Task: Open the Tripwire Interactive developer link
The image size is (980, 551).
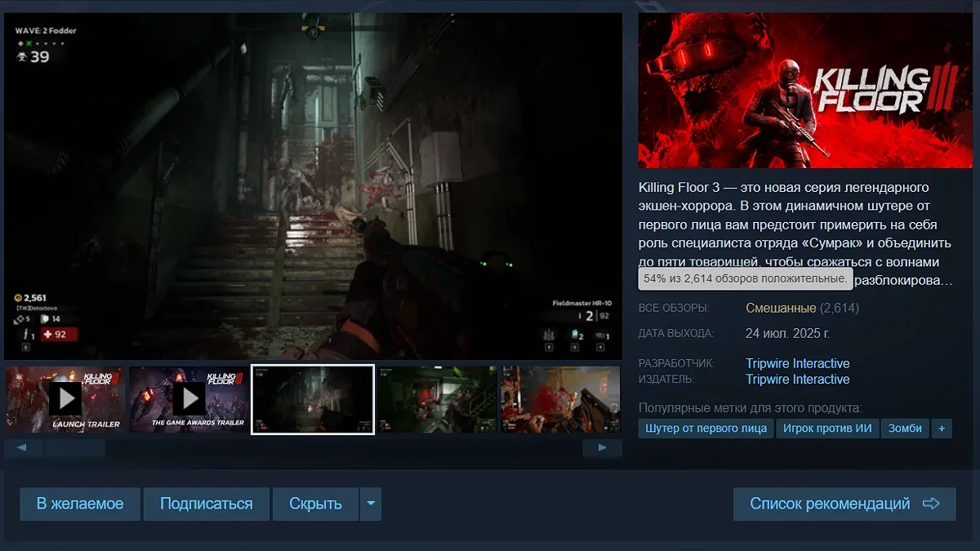Action: pyautogui.click(x=797, y=363)
